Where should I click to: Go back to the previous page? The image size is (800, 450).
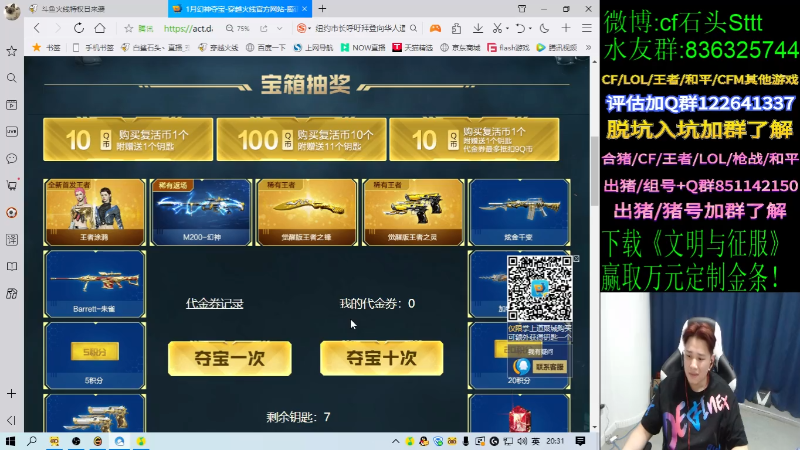point(36,28)
